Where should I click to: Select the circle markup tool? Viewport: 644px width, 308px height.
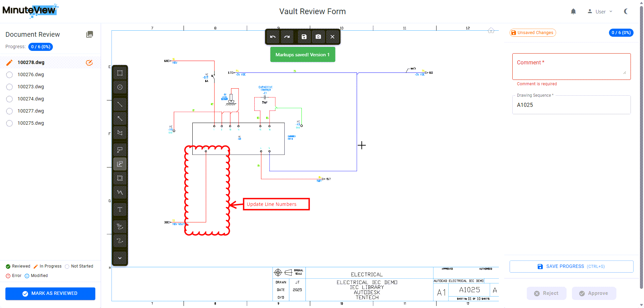click(120, 87)
